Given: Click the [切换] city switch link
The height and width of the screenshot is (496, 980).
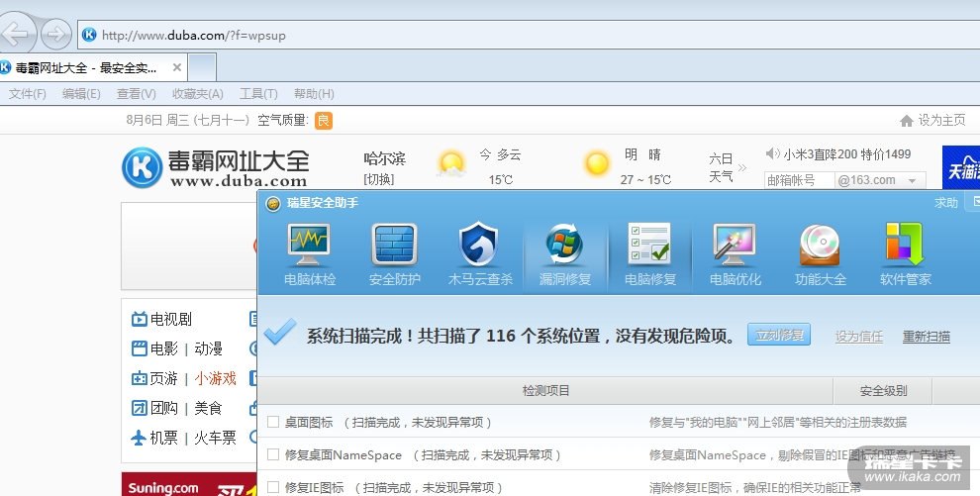Looking at the screenshot, I should pos(379,179).
